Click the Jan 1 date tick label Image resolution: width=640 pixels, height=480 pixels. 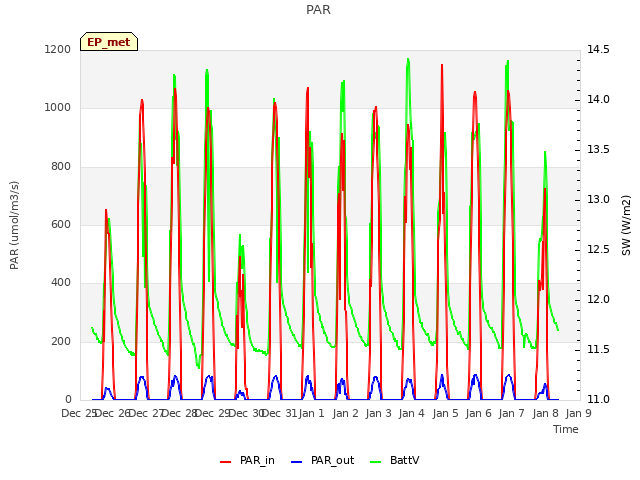tap(312, 413)
